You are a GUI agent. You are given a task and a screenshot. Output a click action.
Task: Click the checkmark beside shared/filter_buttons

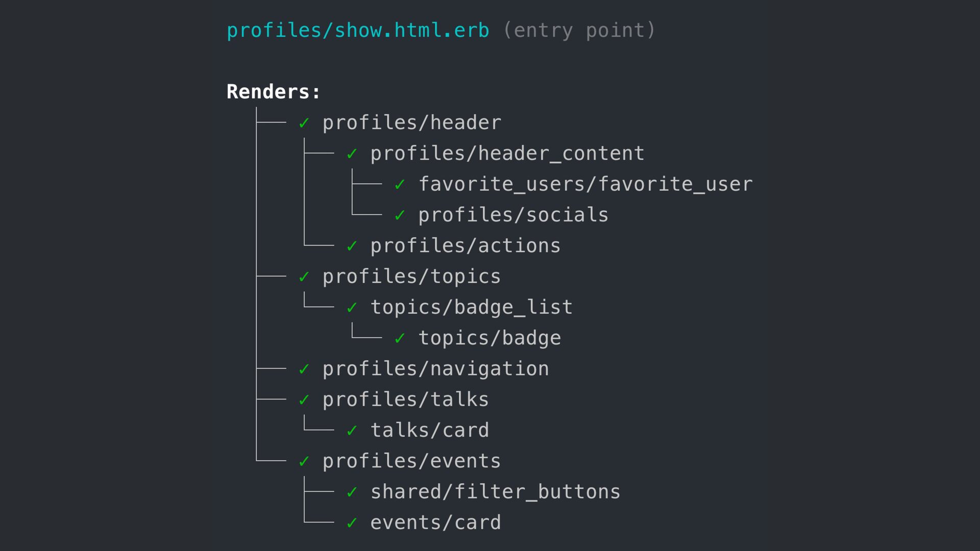352,492
